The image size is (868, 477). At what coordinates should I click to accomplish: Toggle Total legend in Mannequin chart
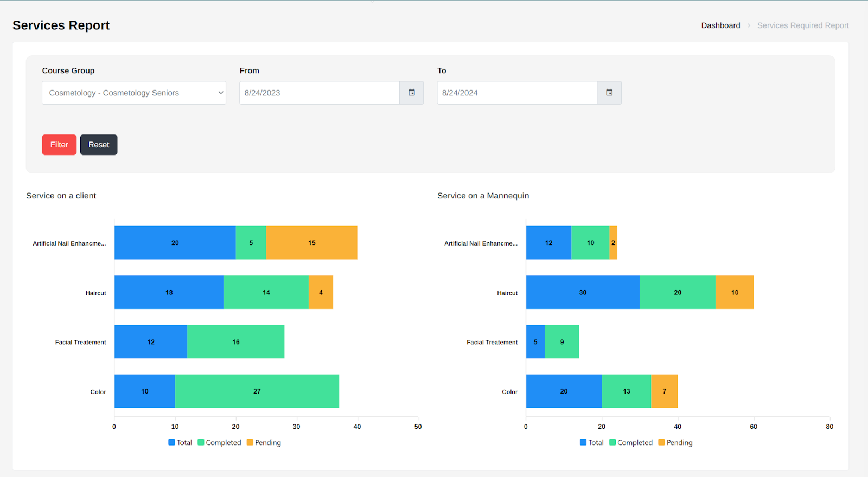pos(591,442)
